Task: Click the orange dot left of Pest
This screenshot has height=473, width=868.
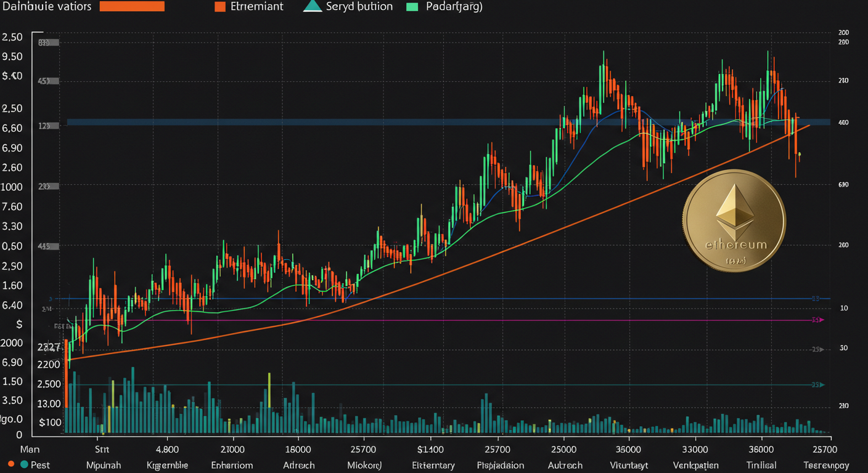Action: point(11,464)
